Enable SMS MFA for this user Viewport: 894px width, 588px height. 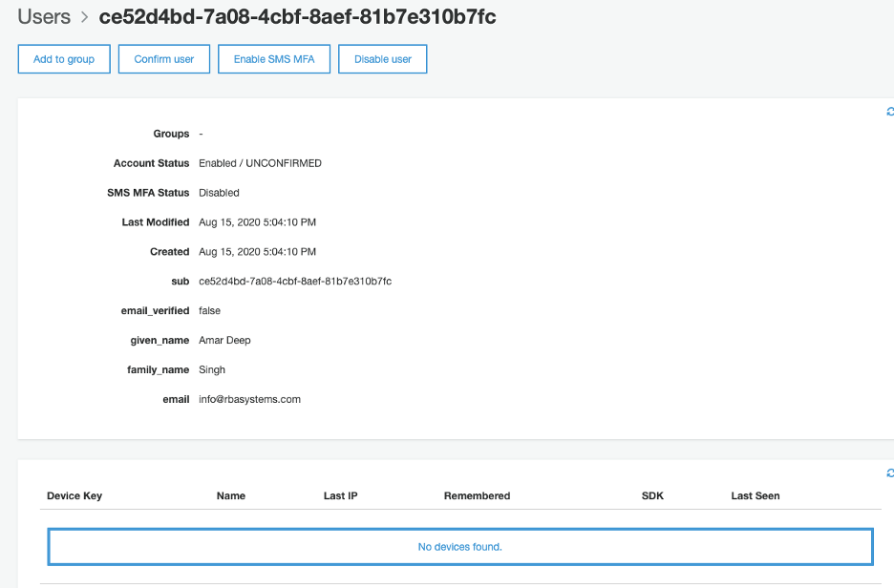click(x=273, y=58)
